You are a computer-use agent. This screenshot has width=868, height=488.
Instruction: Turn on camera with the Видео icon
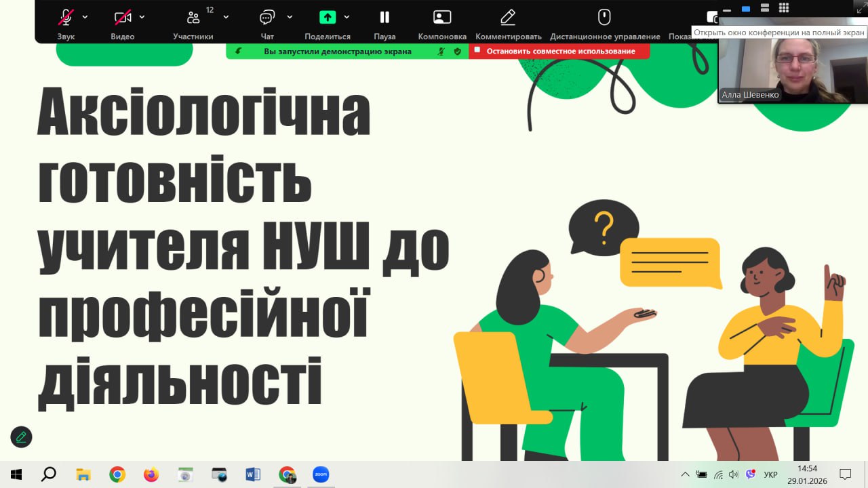point(123,18)
